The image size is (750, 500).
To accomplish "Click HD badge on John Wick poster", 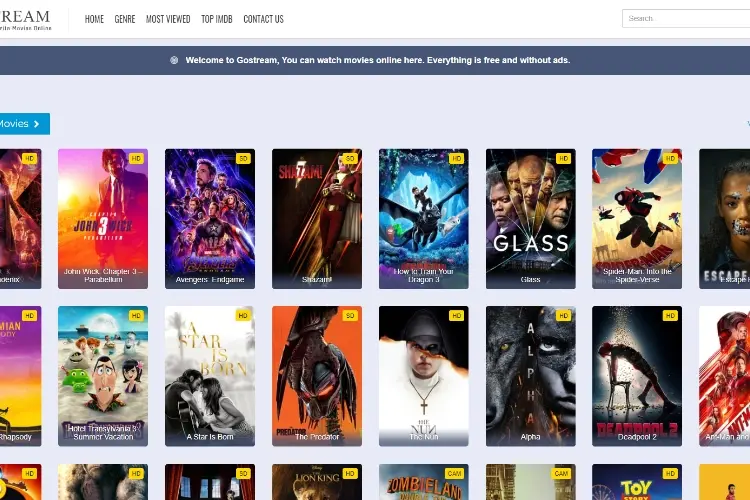I will pos(136,158).
